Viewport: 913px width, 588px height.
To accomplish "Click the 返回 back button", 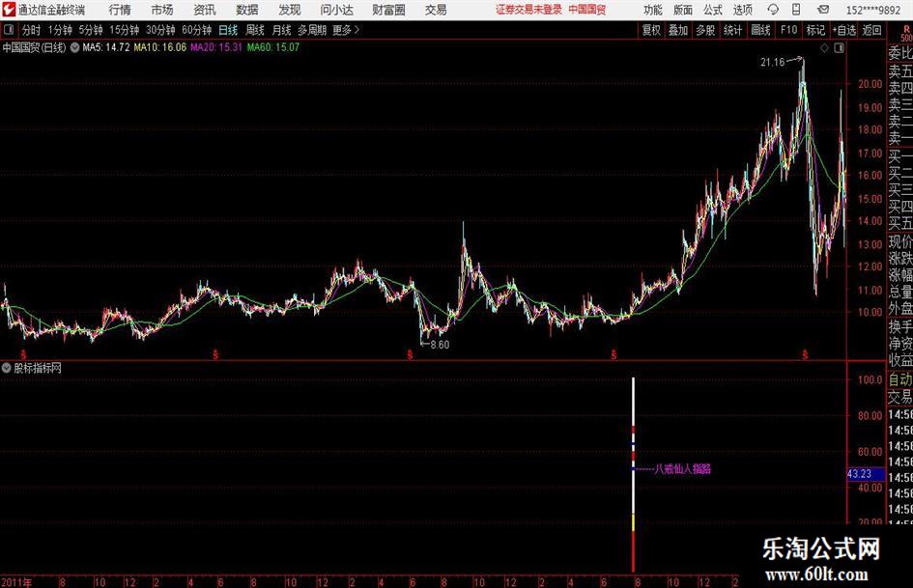I will pos(871,30).
